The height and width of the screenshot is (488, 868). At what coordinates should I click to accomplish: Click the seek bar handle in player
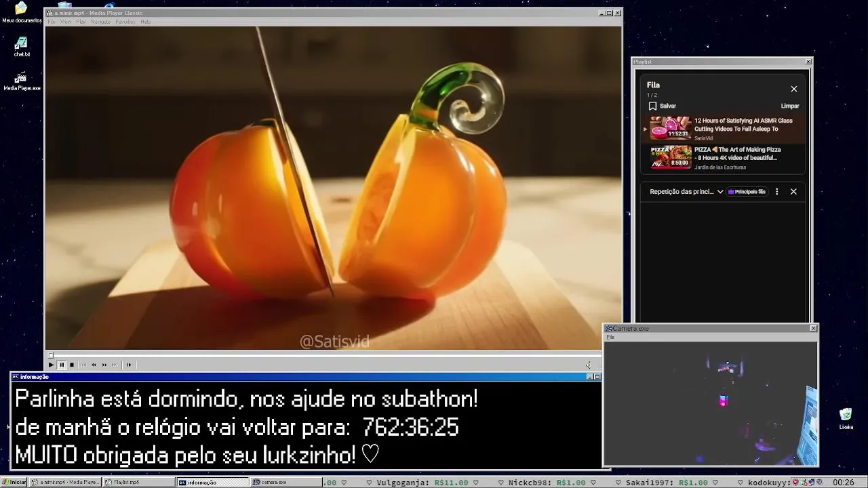(x=51, y=355)
